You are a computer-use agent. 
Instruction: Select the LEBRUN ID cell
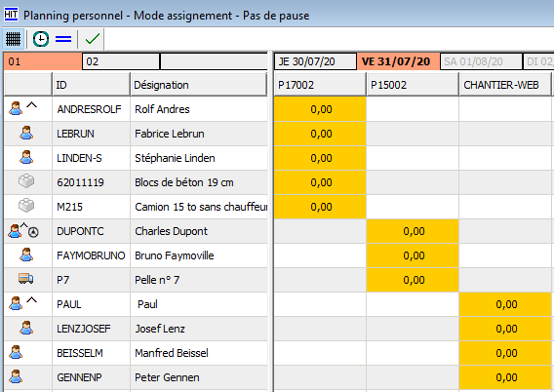coord(91,134)
